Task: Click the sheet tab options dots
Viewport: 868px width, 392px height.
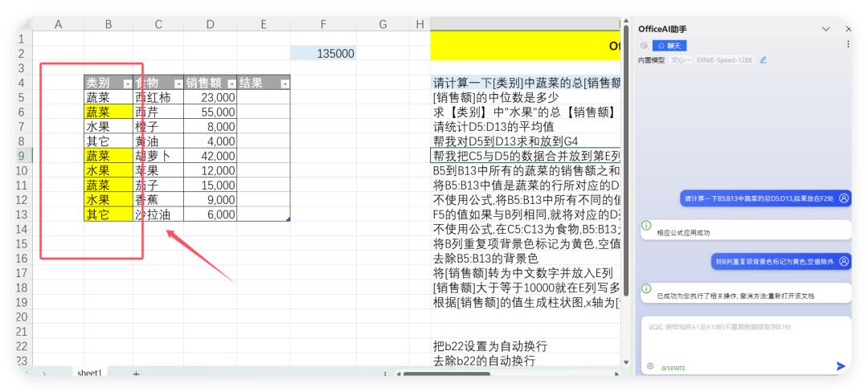Action: tap(385, 374)
